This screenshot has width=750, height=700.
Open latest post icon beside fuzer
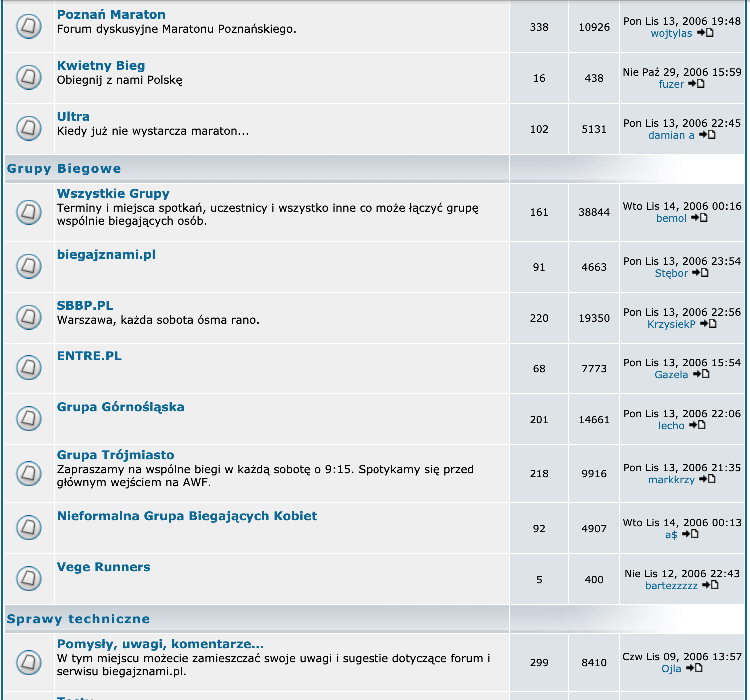click(x=696, y=84)
